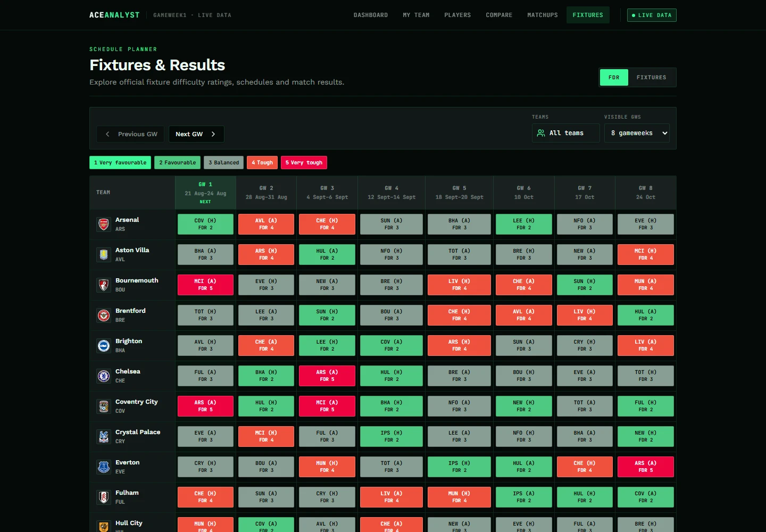Click Arsenal's GW2 AVL (A) fixture cell
This screenshot has height=532, width=766.
266,224
